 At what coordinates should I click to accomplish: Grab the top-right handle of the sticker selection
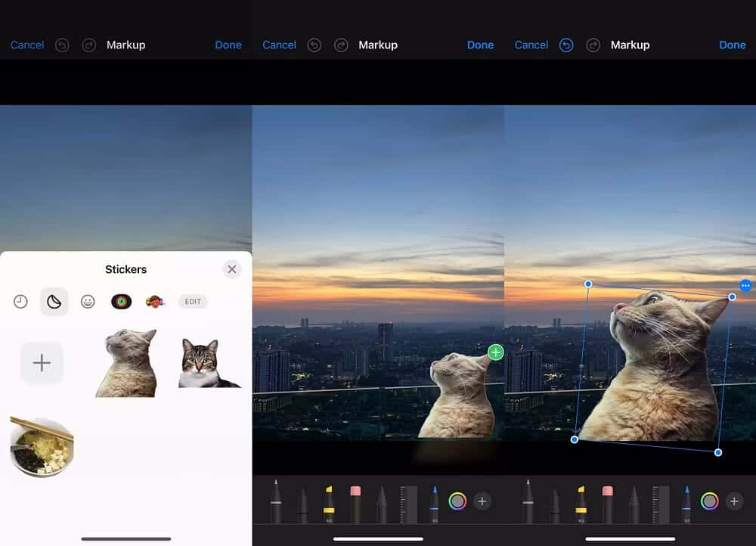click(732, 297)
